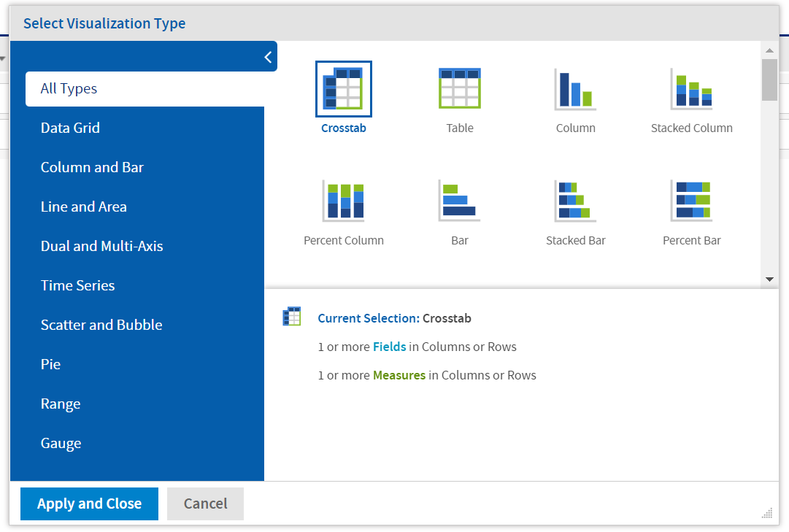This screenshot has height=532, width=789.
Task: Select the Table visualization
Action: pyautogui.click(x=459, y=88)
